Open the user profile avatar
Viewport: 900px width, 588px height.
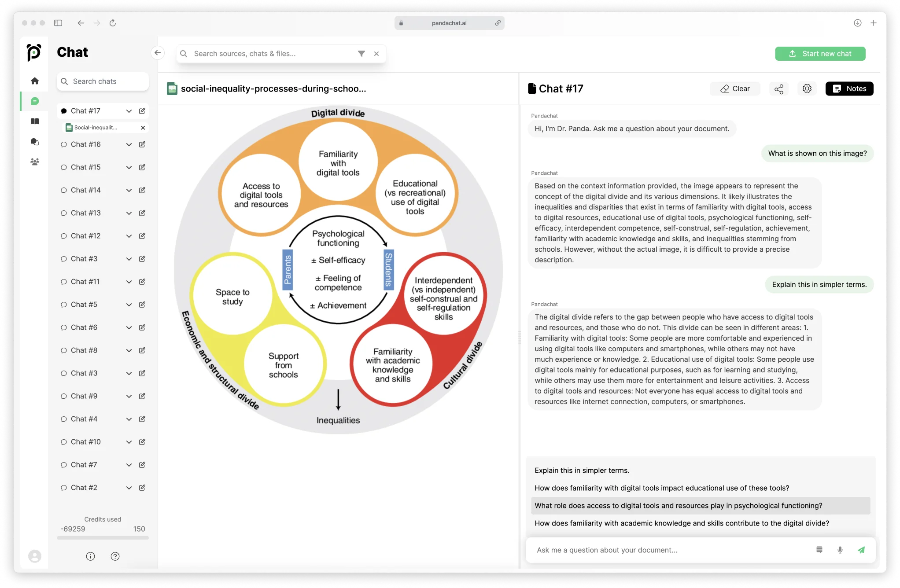click(35, 556)
